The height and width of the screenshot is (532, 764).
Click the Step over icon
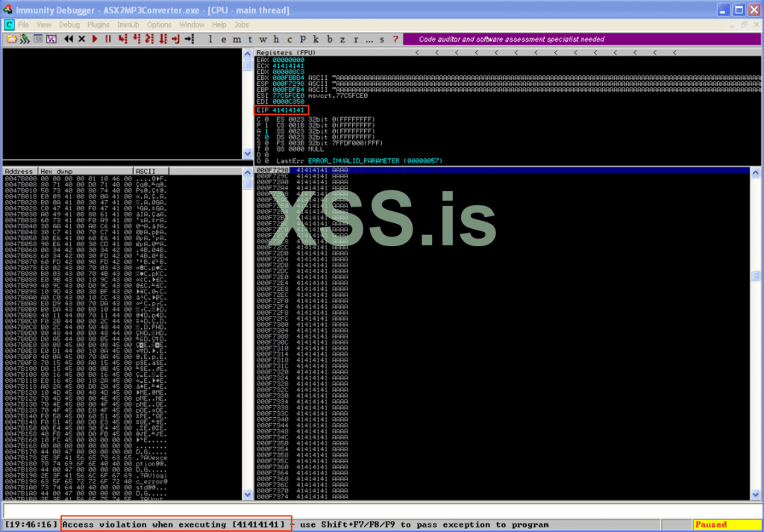pyautogui.click(x=137, y=39)
